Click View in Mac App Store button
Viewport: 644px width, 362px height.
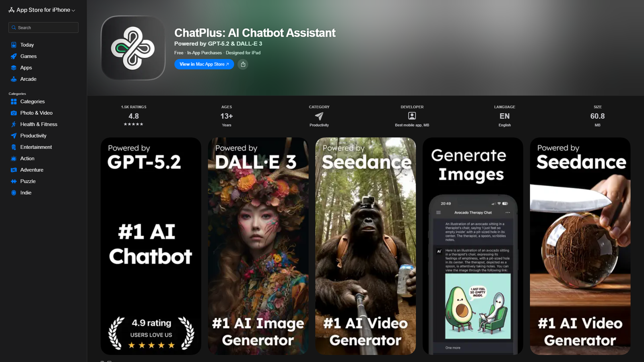click(x=204, y=64)
